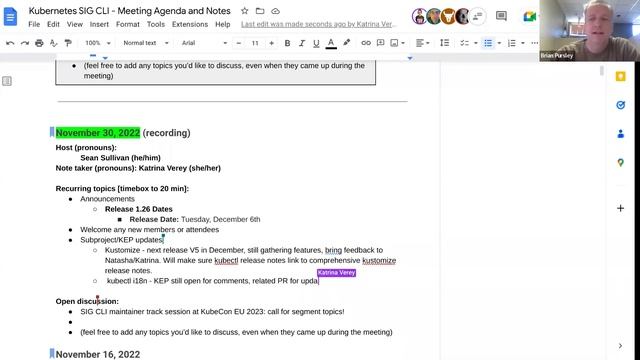The width and height of the screenshot is (640, 360).
Task: Open the Normal text style dropdown
Action: [146, 43]
